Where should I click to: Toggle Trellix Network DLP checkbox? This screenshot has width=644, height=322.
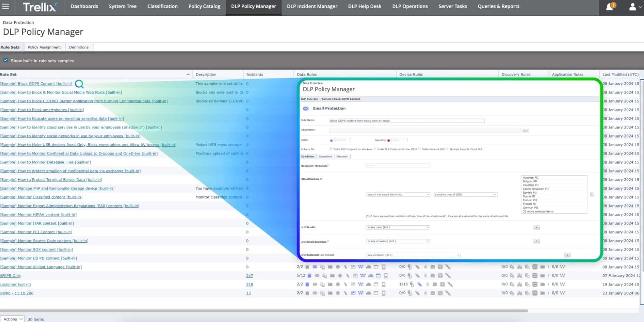tap(419, 149)
